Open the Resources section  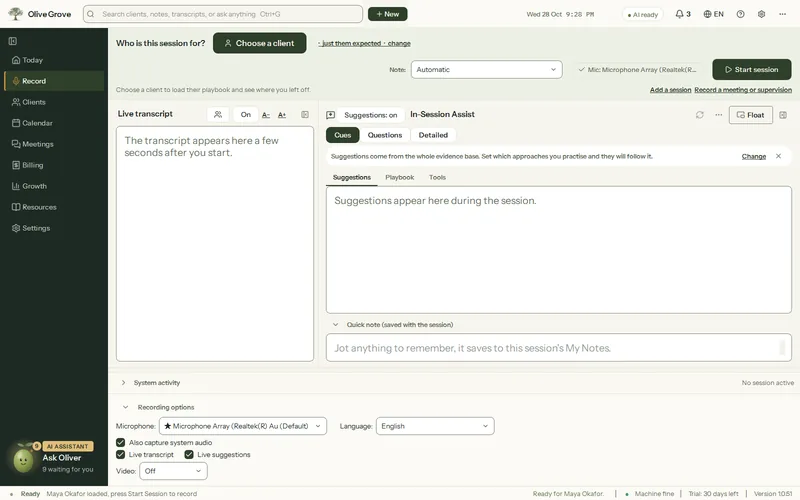pos(54,207)
